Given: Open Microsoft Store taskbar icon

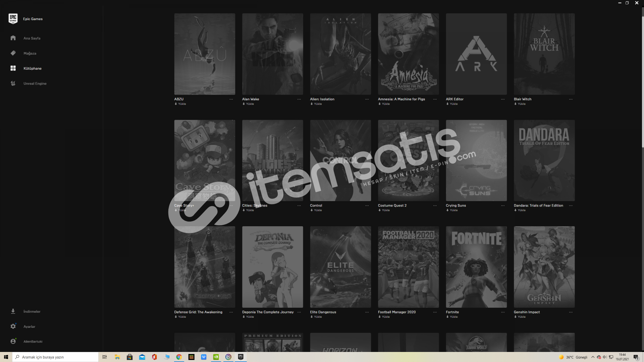Looking at the screenshot, I should [129, 357].
